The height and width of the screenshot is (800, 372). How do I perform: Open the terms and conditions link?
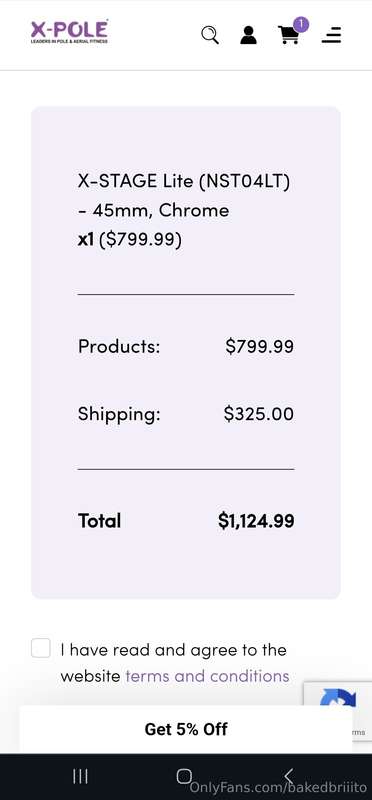pyautogui.click(x=207, y=676)
